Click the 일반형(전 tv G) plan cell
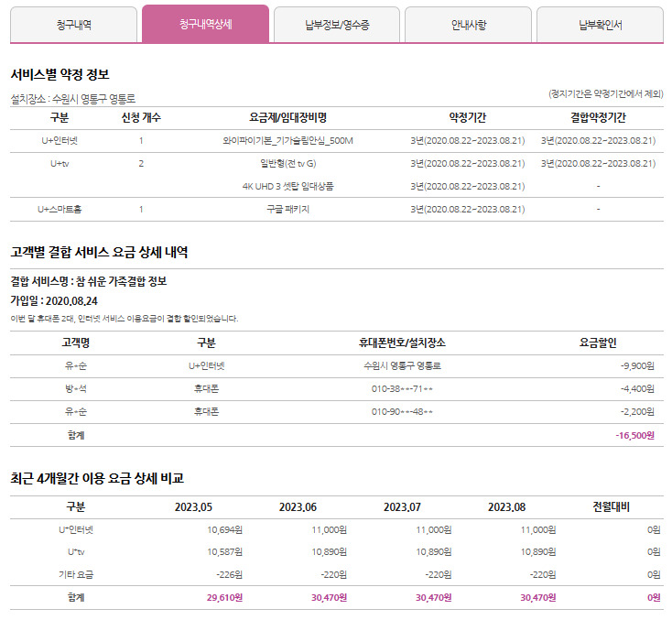This screenshot has width=672, height=620. click(x=287, y=164)
